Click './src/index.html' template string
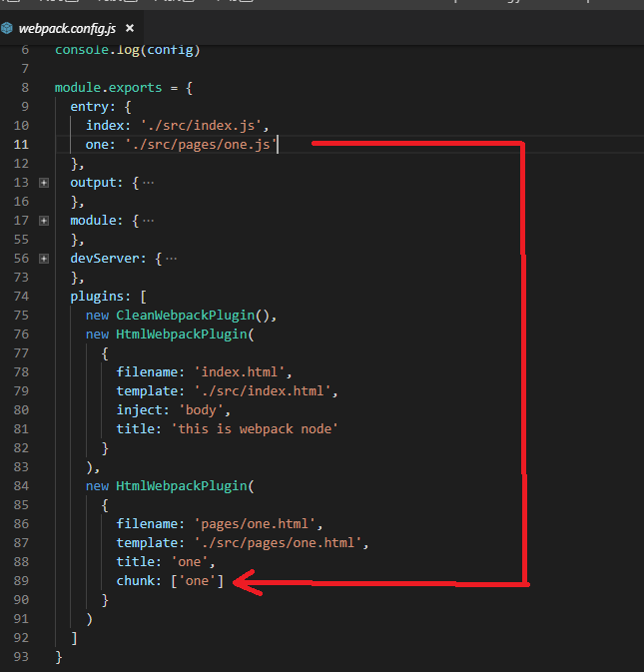Viewport: 644px width, 672px height. [x=263, y=391]
